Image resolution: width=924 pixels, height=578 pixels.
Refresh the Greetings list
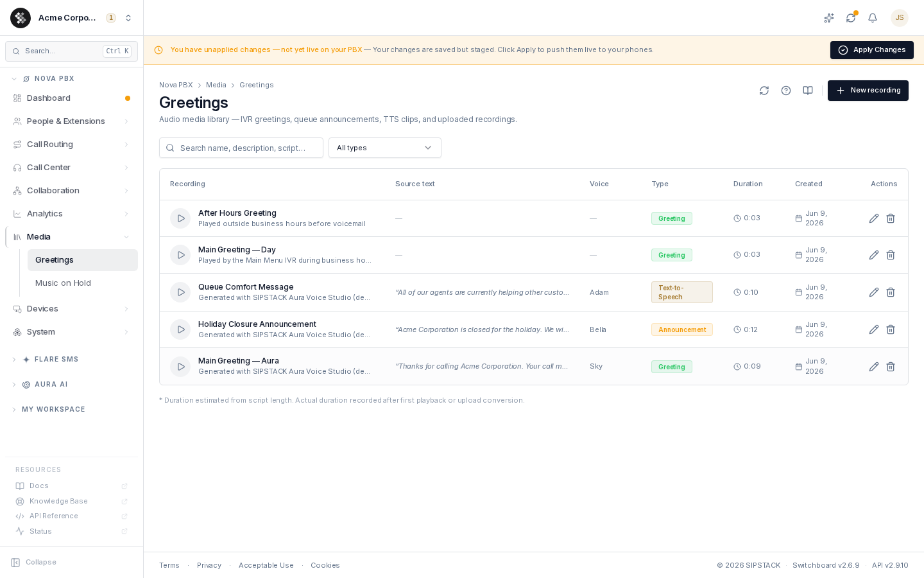(764, 91)
